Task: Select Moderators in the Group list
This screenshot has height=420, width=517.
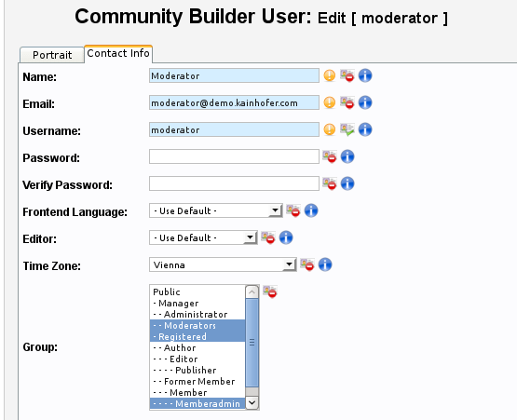Action: click(x=197, y=325)
